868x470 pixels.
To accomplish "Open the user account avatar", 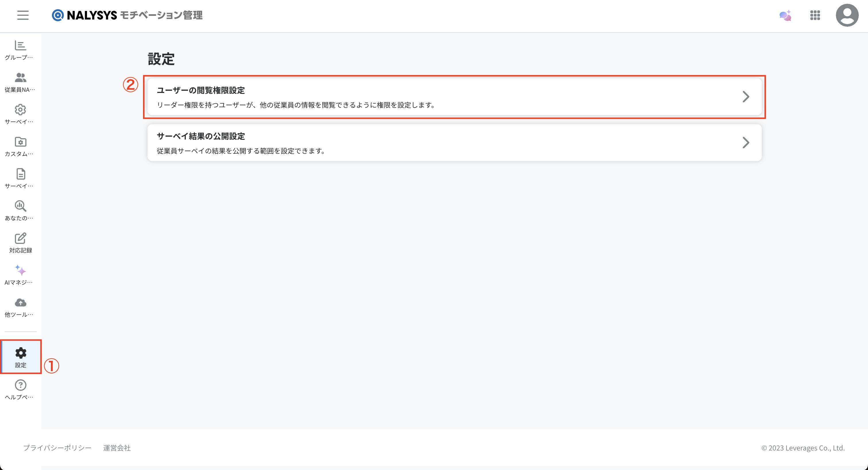I will [847, 15].
